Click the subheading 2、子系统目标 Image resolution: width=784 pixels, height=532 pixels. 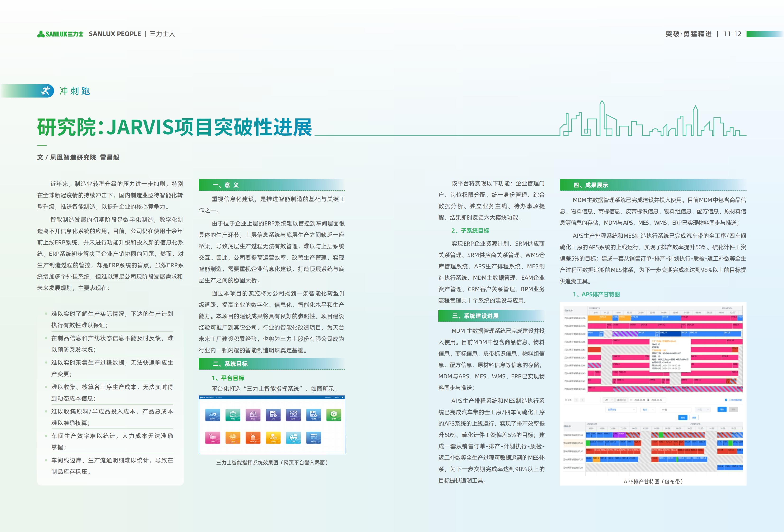(470, 231)
